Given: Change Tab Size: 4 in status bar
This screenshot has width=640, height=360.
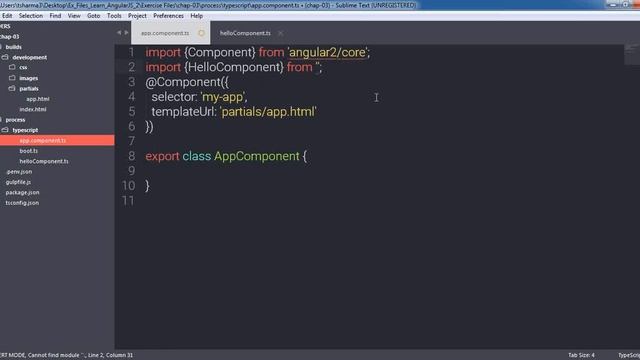Looking at the screenshot, I should (581, 355).
